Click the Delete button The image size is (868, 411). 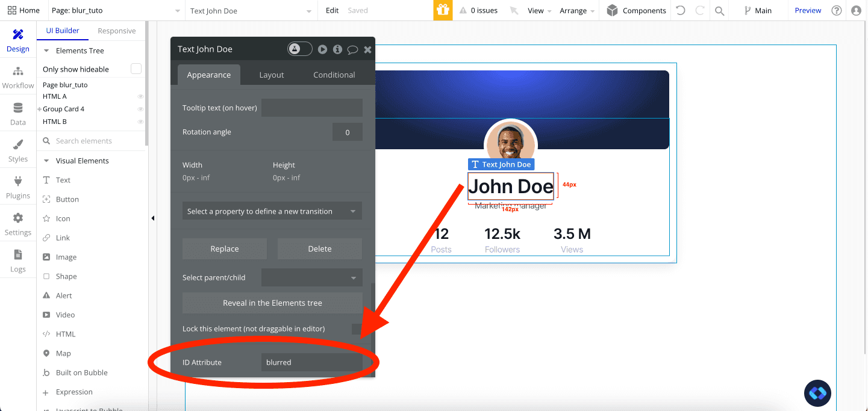320,249
